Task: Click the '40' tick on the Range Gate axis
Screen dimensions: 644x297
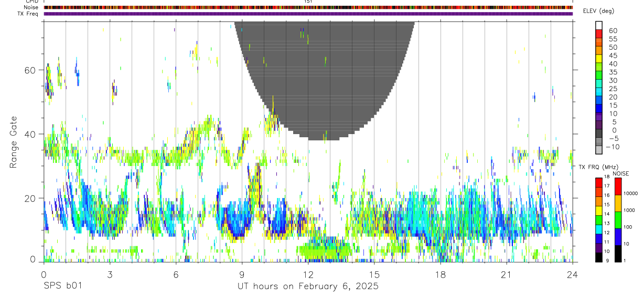Action: tap(30, 134)
